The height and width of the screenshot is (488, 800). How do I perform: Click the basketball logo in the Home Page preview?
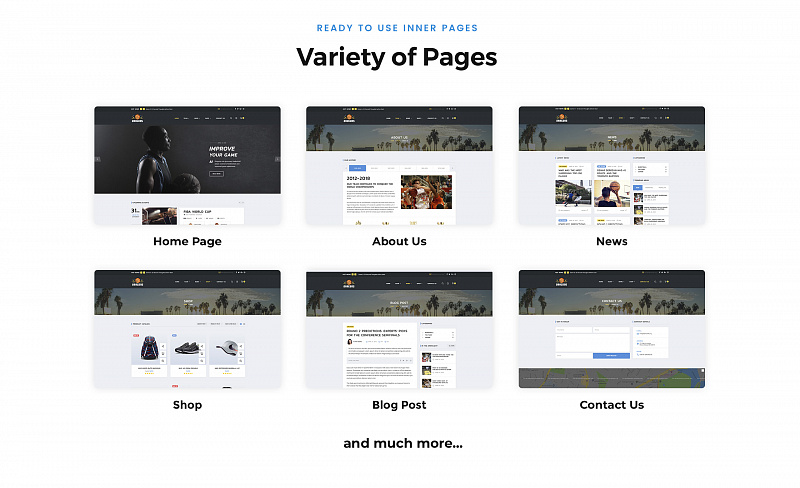pyautogui.click(x=137, y=118)
